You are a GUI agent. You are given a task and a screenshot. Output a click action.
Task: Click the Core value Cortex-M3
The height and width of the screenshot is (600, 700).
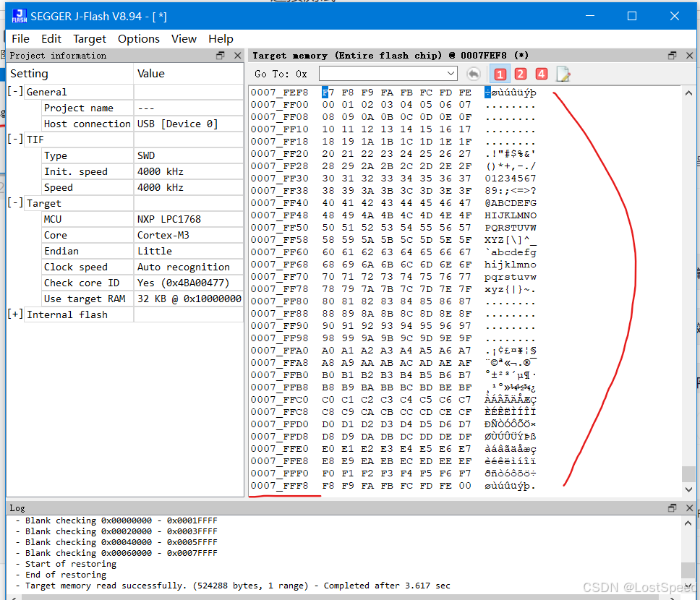(163, 235)
